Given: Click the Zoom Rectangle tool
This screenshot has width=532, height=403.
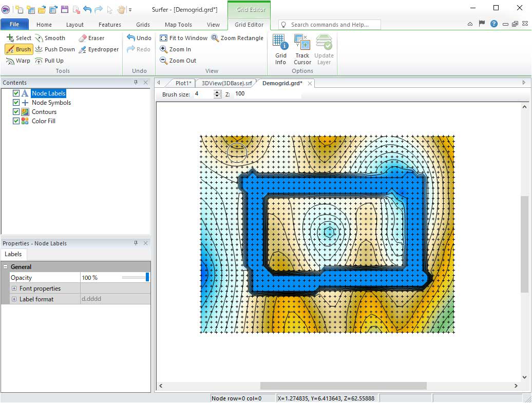Looking at the screenshot, I should [237, 38].
